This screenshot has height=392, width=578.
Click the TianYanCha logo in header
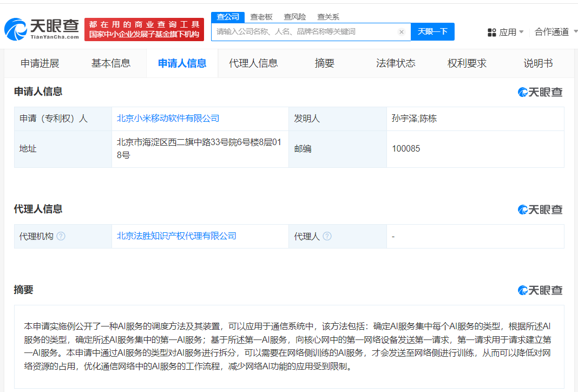pyautogui.click(x=42, y=29)
